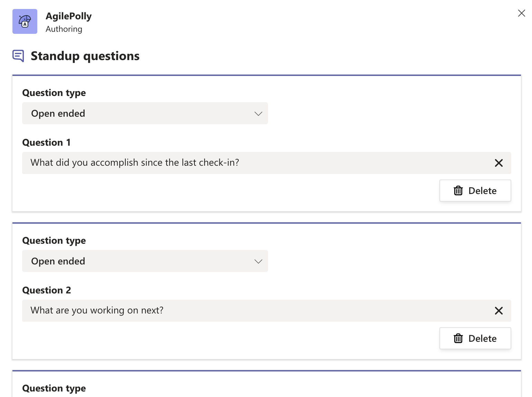Click the 'Standup questions' heading
532x397 pixels.
(x=85, y=56)
